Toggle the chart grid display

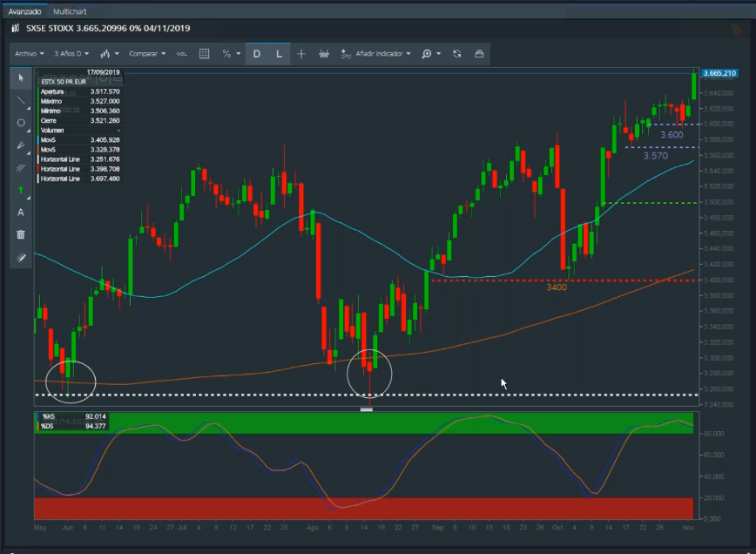click(205, 54)
